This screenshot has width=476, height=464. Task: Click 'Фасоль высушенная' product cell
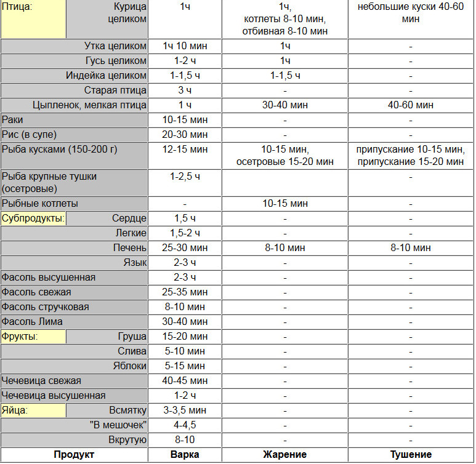(x=74, y=278)
